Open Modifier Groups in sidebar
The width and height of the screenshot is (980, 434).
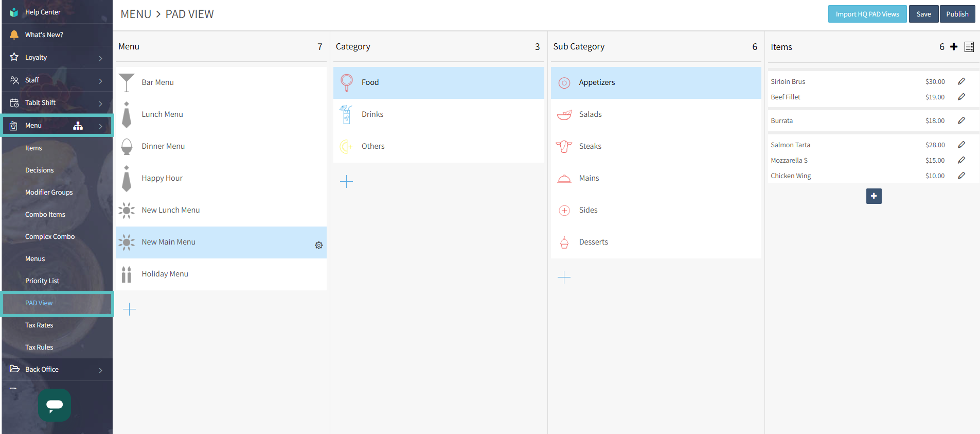[x=49, y=192]
